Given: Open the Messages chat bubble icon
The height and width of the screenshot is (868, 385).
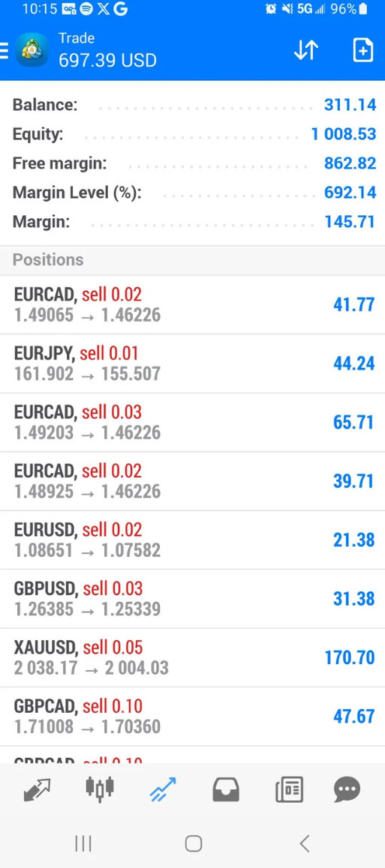Looking at the screenshot, I should (x=347, y=789).
